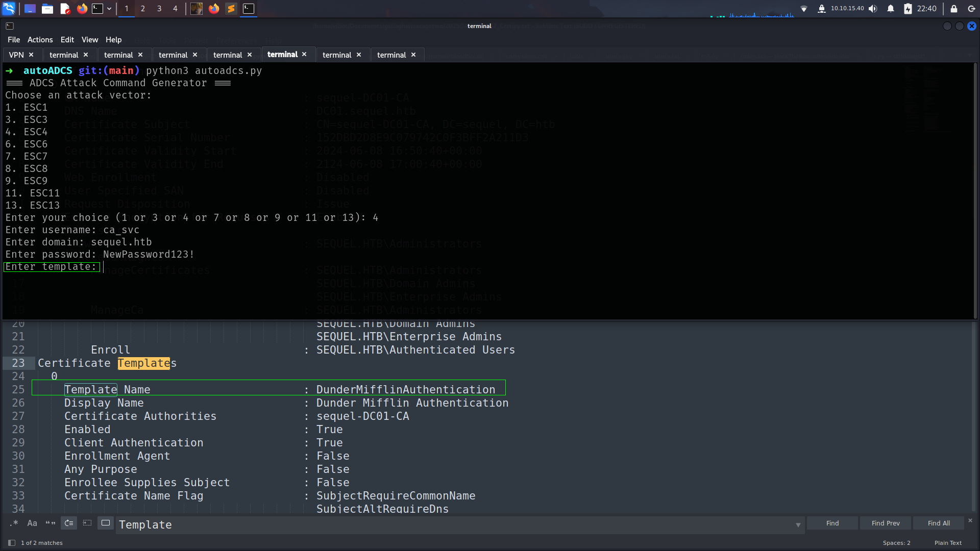Click the VPN IP address indicator

(847, 9)
